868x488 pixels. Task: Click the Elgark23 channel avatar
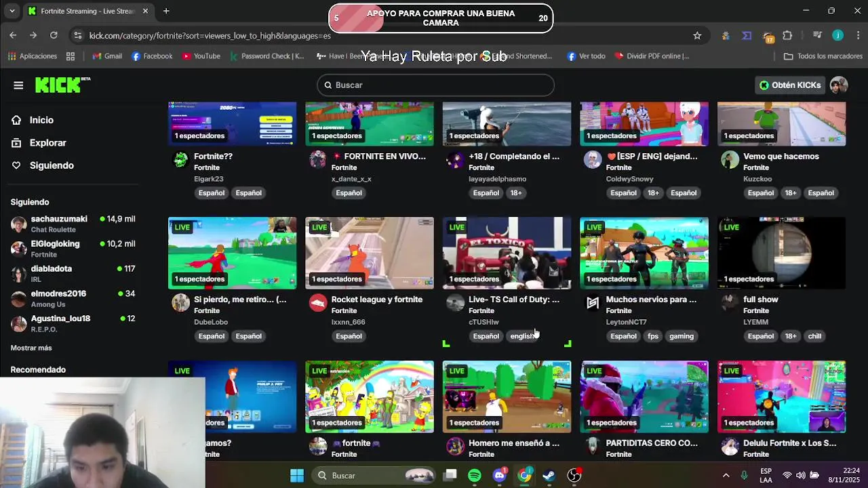tap(180, 159)
